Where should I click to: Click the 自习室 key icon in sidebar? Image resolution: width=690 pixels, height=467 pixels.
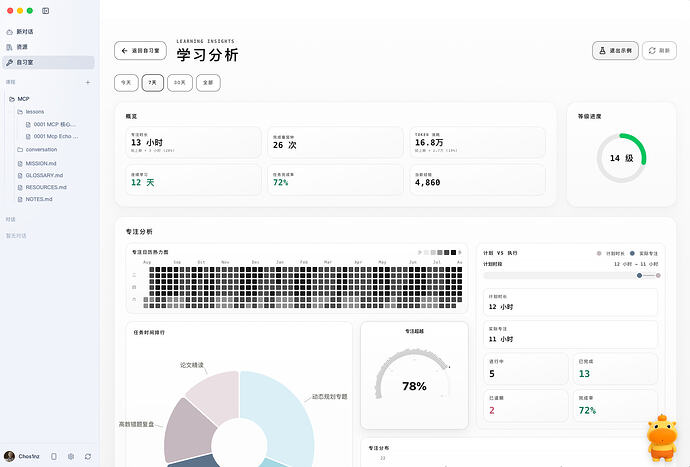click(x=10, y=63)
